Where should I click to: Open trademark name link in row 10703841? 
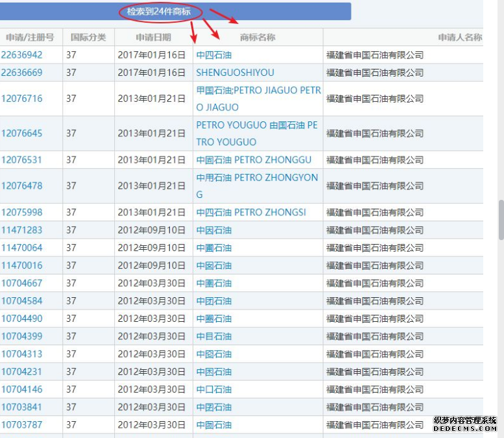pyautogui.click(x=214, y=407)
